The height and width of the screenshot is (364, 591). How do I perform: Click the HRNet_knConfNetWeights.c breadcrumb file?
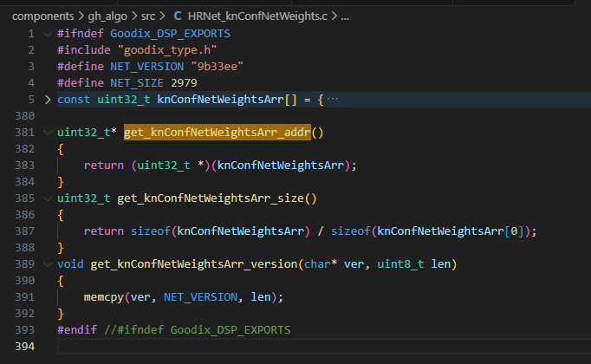point(257,16)
